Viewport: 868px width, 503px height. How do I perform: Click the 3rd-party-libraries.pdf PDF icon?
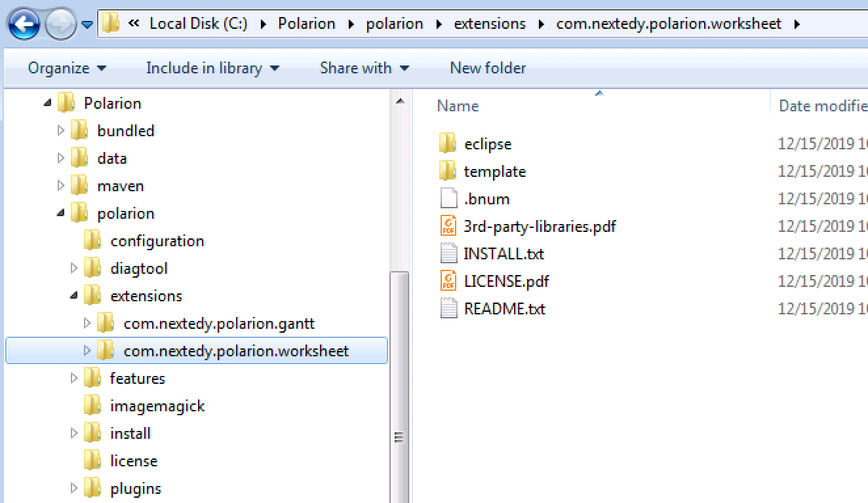pyautogui.click(x=448, y=226)
